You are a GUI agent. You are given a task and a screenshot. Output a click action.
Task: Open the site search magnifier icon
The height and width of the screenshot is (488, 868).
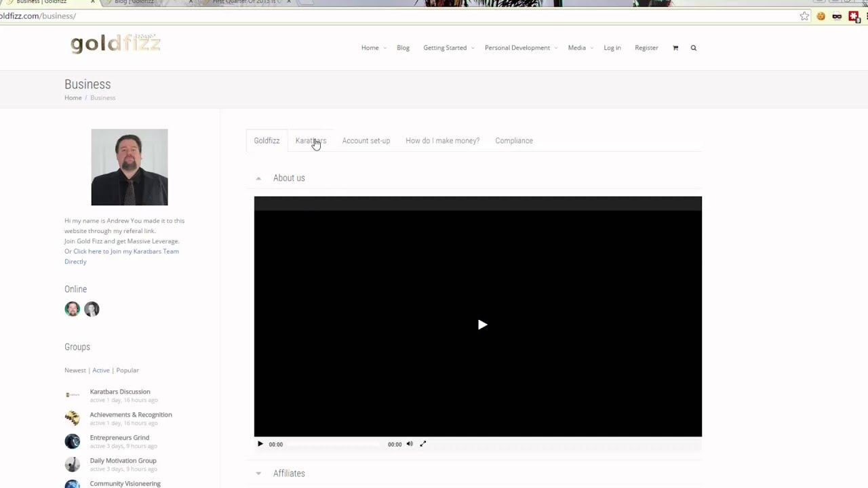point(694,48)
